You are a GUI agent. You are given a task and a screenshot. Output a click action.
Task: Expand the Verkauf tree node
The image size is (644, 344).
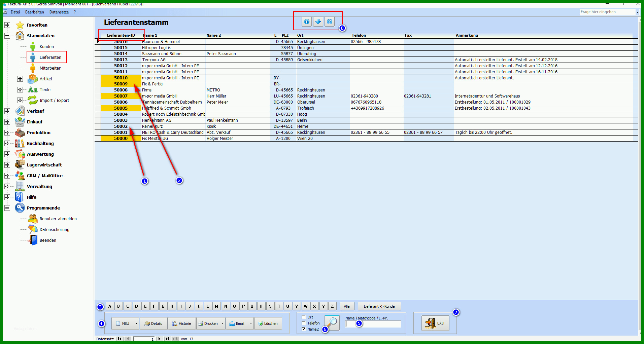pyautogui.click(x=7, y=111)
